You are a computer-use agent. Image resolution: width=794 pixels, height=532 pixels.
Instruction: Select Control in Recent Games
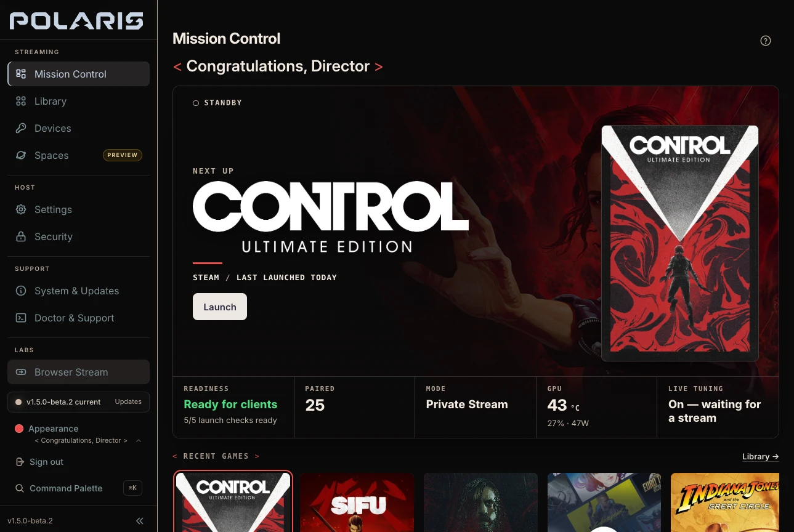click(233, 502)
